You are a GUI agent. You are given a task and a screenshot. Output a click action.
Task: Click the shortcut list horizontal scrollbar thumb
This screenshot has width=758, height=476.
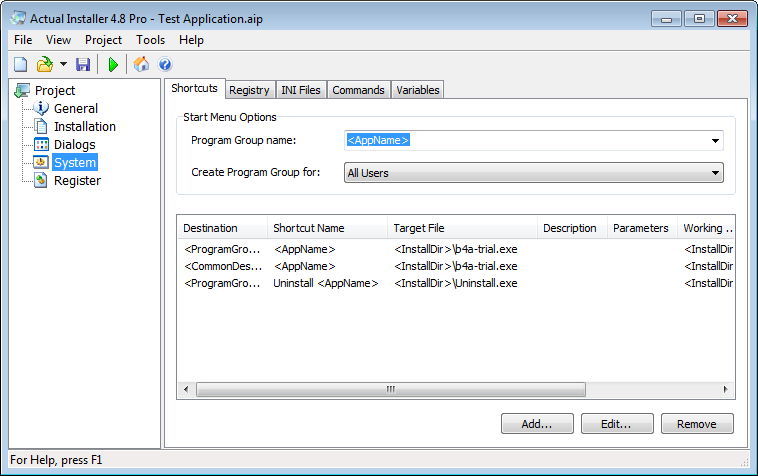(391, 389)
